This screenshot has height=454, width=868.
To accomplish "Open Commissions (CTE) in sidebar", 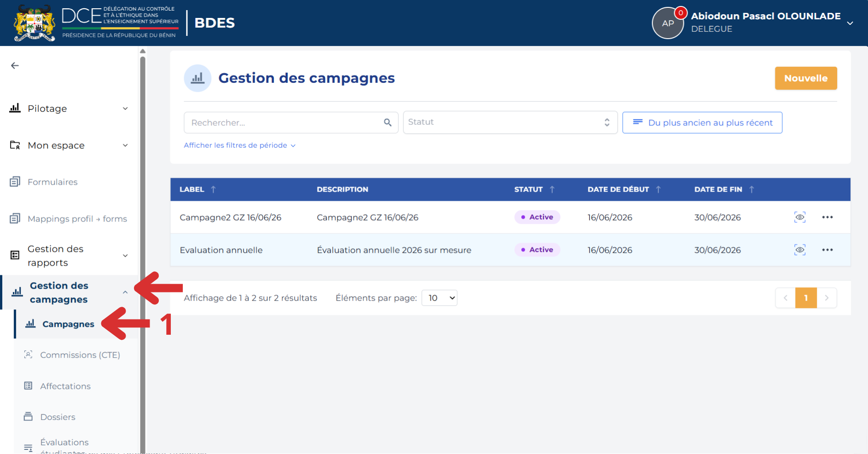I will pos(80,355).
